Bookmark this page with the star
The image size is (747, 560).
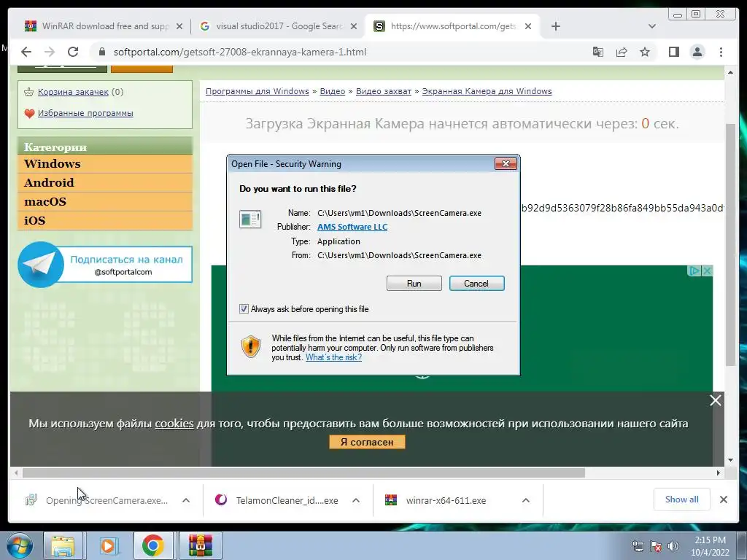click(x=645, y=52)
